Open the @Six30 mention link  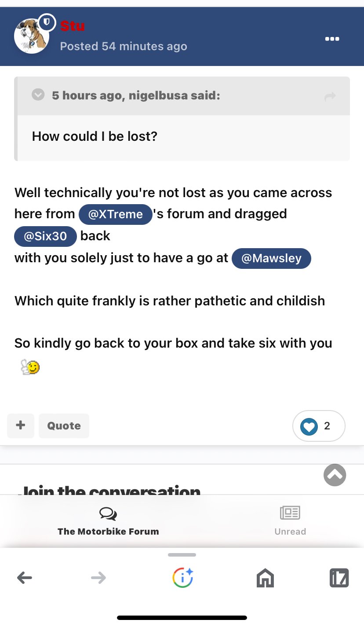coord(45,236)
